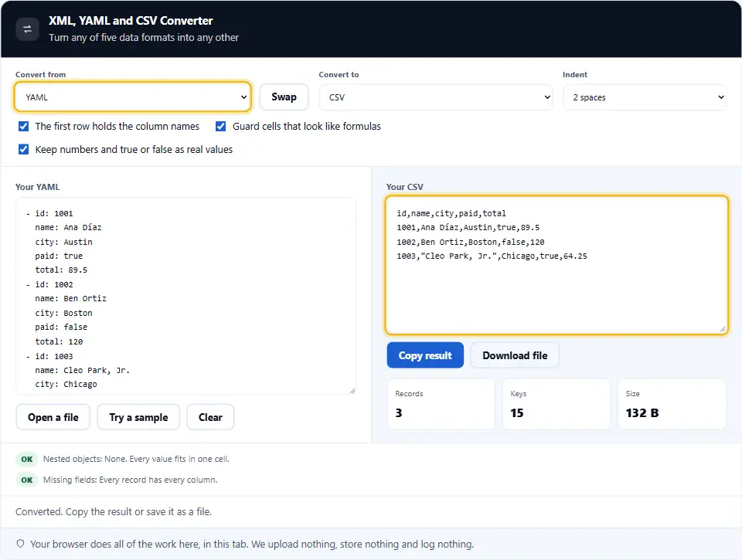Viewport: 742px width, 560px height.
Task: Click the YAML line 'name: Ana Díaz'
Action: [x=68, y=228]
